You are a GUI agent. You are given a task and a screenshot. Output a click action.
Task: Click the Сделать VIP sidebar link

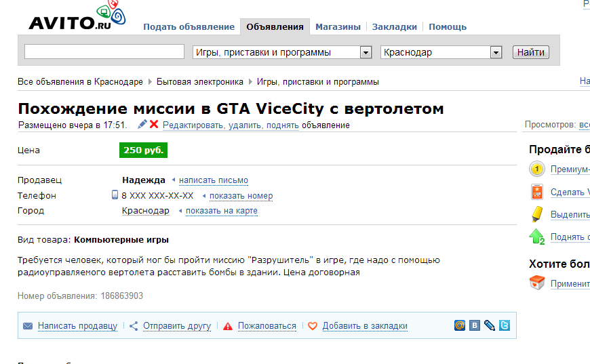pyautogui.click(x=570, y=192)
